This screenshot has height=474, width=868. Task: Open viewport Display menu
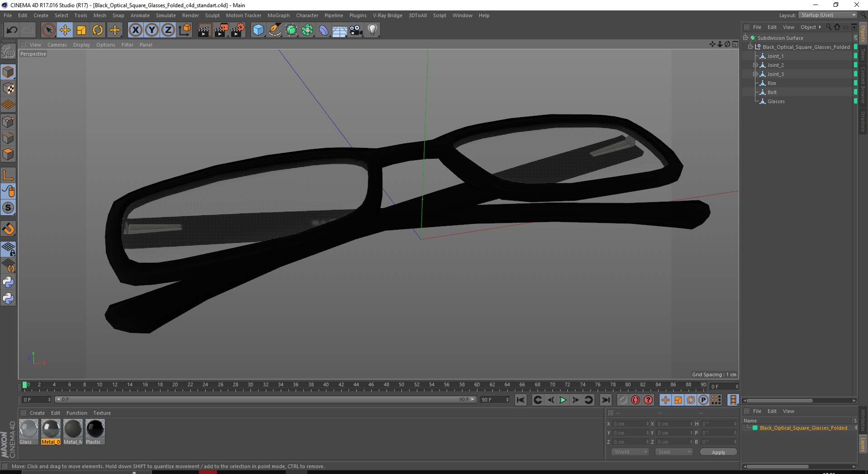click(x=81, y=45)
